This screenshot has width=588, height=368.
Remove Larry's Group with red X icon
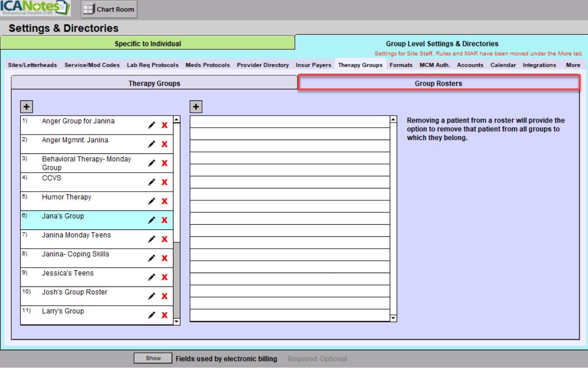tap(164, 315)
